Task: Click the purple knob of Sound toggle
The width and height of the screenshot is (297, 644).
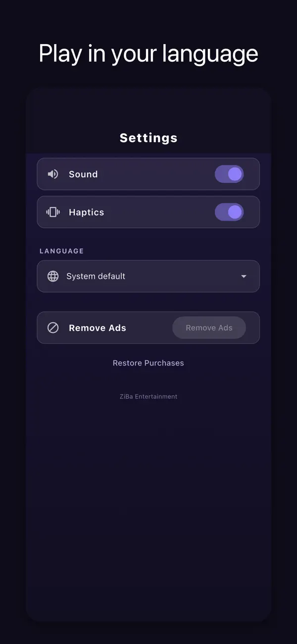Action: coord(235,174)
